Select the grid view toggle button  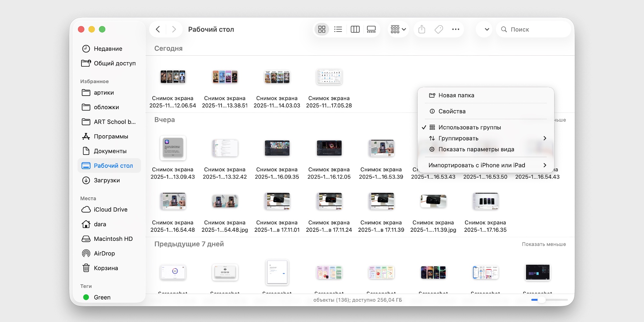click(x=321, y=29)
